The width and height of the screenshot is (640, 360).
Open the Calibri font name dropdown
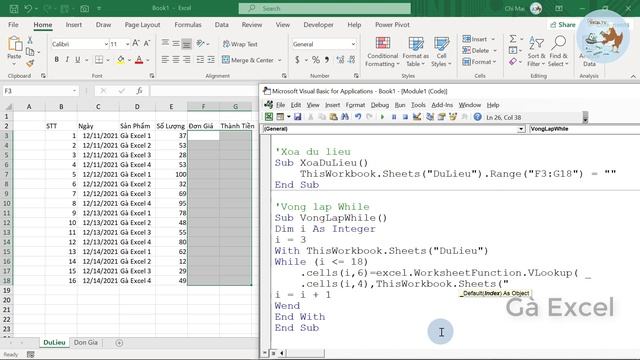(x=106, y=44)
